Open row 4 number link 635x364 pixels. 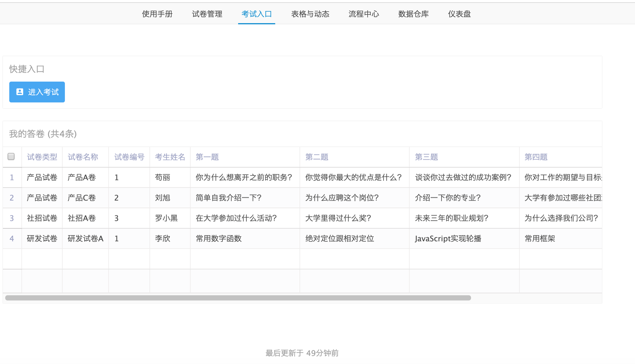coord(12,238)
